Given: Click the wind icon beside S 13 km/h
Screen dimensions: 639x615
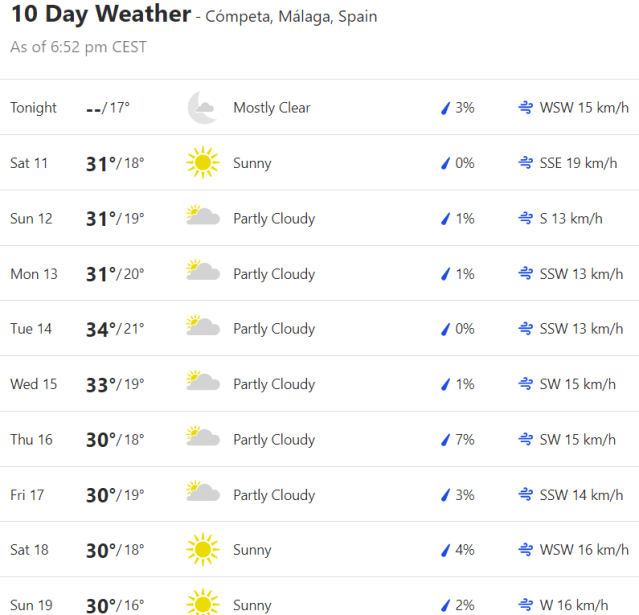Looking at the screenshot, I should (526, 218).
